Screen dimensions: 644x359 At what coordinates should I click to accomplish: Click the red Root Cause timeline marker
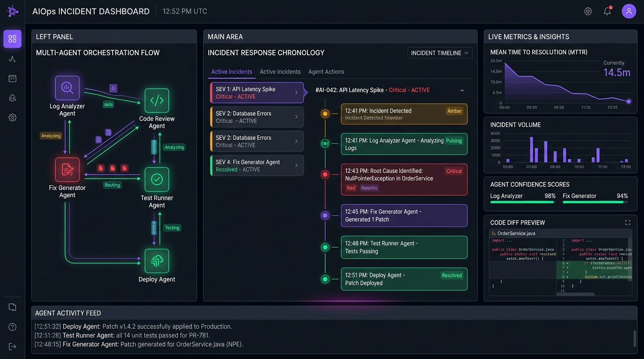[x=325, y=174]
